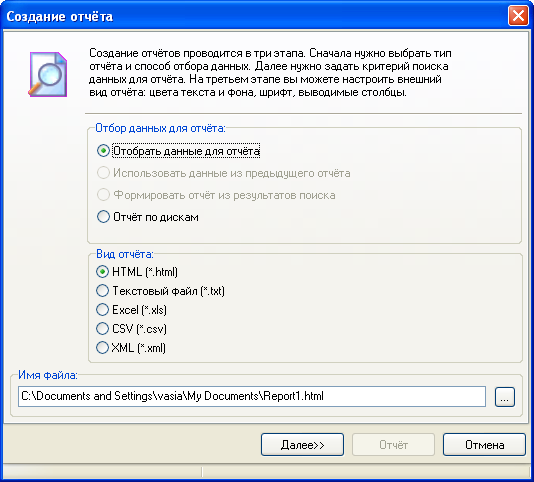Image resolution: width=534 pixels, height=482 pixels.
Task: Click the Создание отчёта title bar
Action: point(254,16)
